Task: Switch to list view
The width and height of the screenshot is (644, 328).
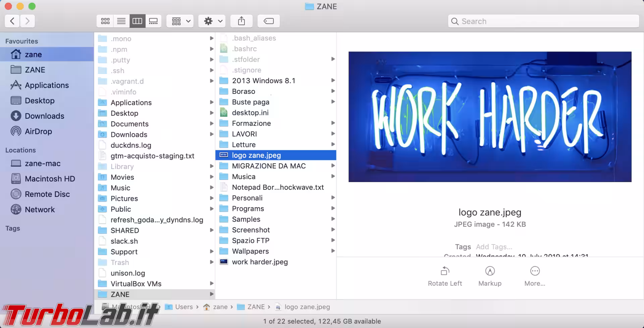Action: [x=121, y=21]
